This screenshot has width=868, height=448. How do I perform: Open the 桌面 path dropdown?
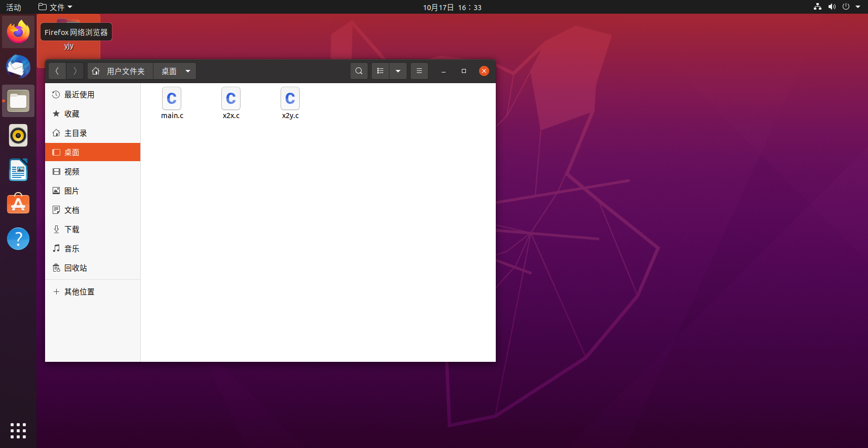(188, 71)
